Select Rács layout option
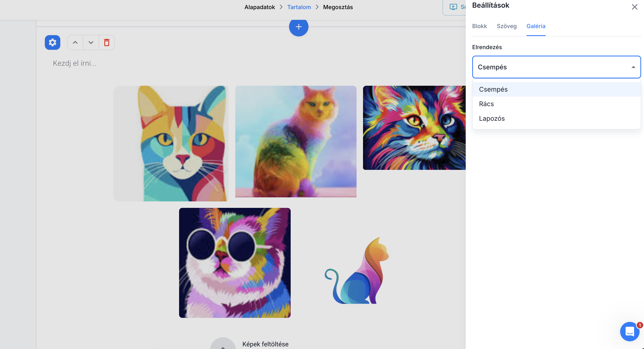 pyautogui.click(x=486, y=104)
